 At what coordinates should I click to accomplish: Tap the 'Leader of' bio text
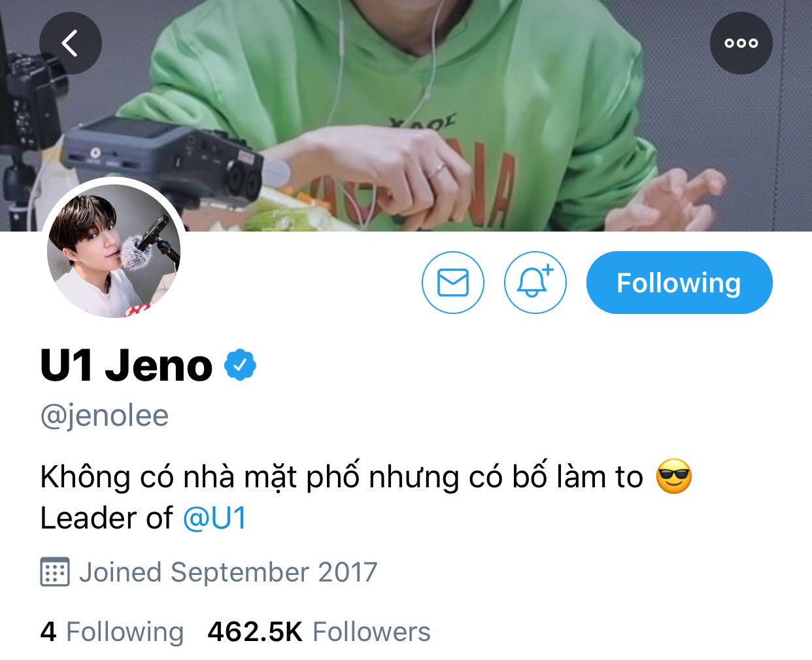tap(107, 518)
